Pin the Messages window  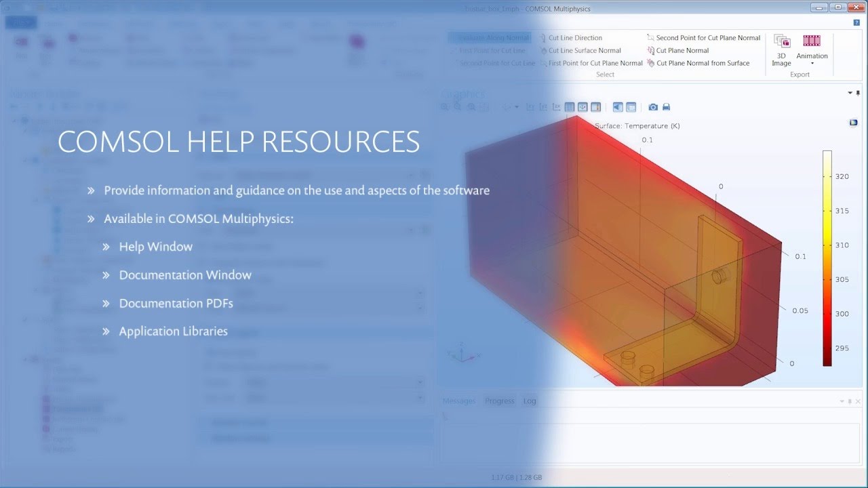(x=850, y=401)
